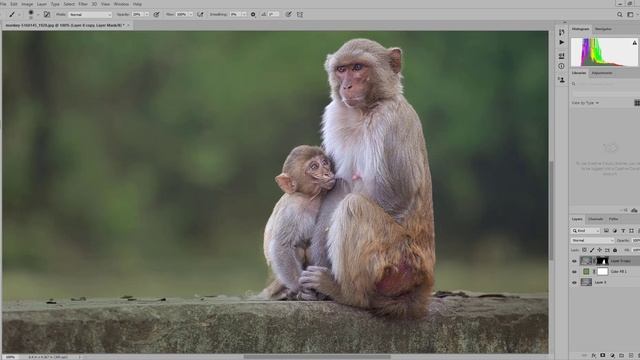Switch to the Navigator tab
Image resolution: width=640 pixels, height=360 pixels.
[603, 29]
